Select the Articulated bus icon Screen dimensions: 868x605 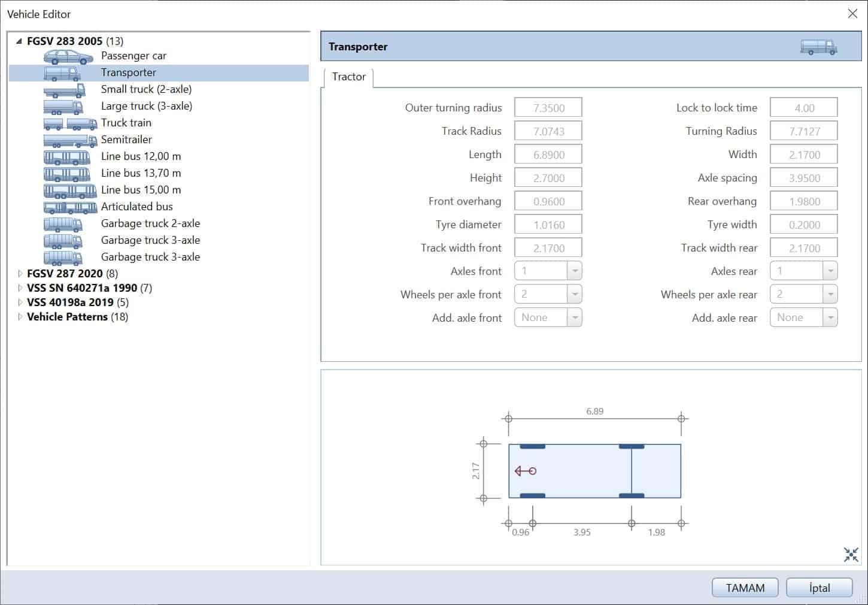(70, 207)
